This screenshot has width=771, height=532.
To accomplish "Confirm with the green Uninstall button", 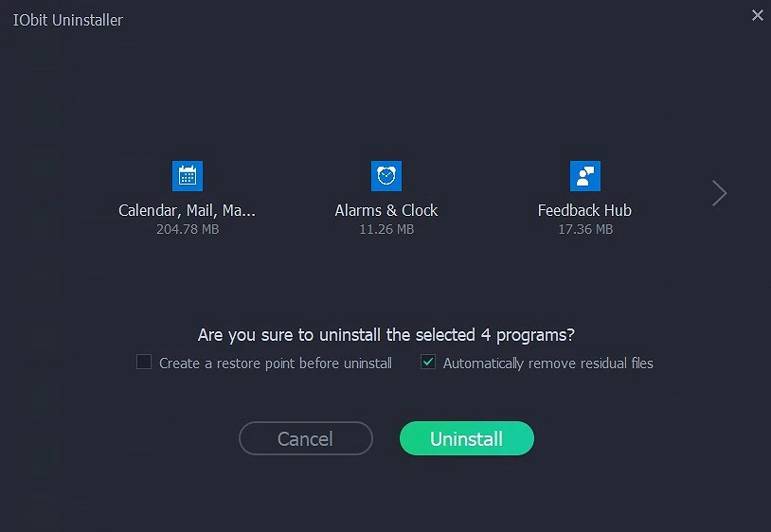I will 467,438.
